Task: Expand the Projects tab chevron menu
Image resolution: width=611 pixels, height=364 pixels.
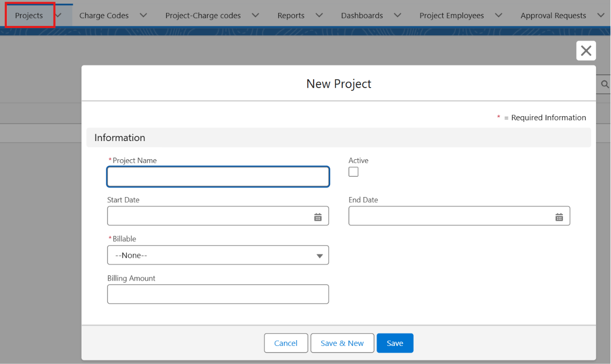Action: [59, 15]
